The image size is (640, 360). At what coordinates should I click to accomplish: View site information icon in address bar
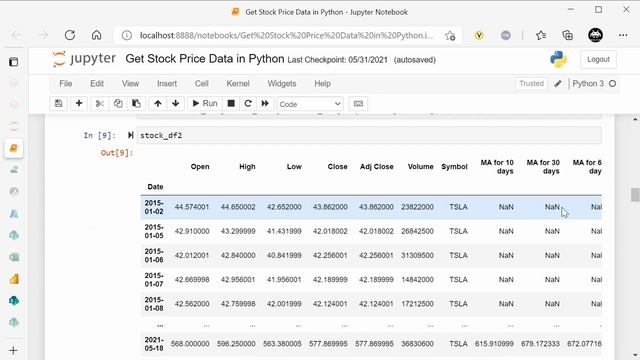click(127, 36)
